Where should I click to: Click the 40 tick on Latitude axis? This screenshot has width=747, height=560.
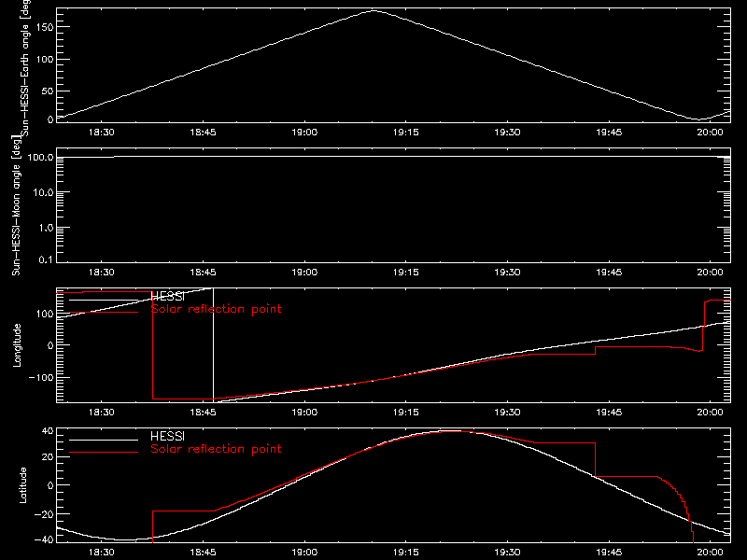click(48, 431)
